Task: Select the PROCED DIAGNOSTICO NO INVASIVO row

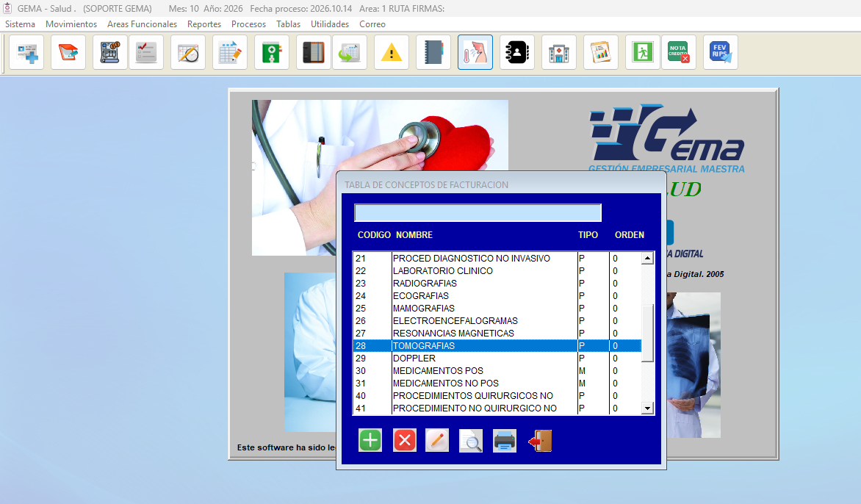Action: point(497,258)
